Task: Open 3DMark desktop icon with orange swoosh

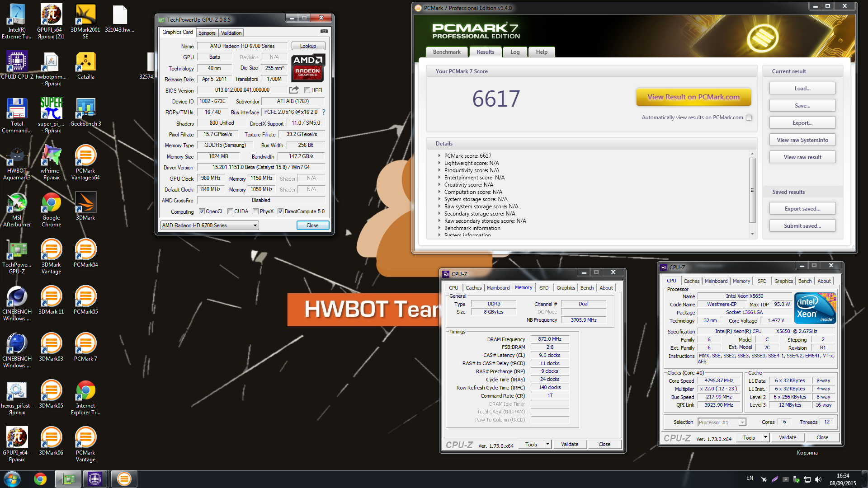Action: tap(85, 206)
